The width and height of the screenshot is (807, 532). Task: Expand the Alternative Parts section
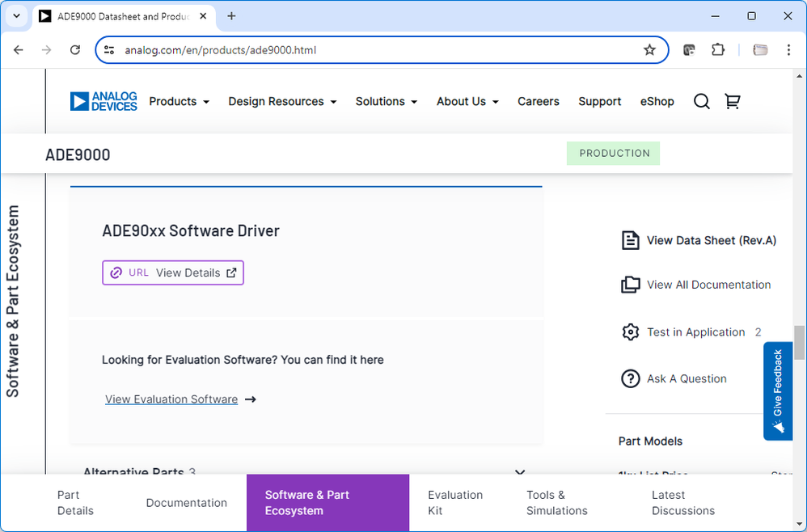(520, 472)
